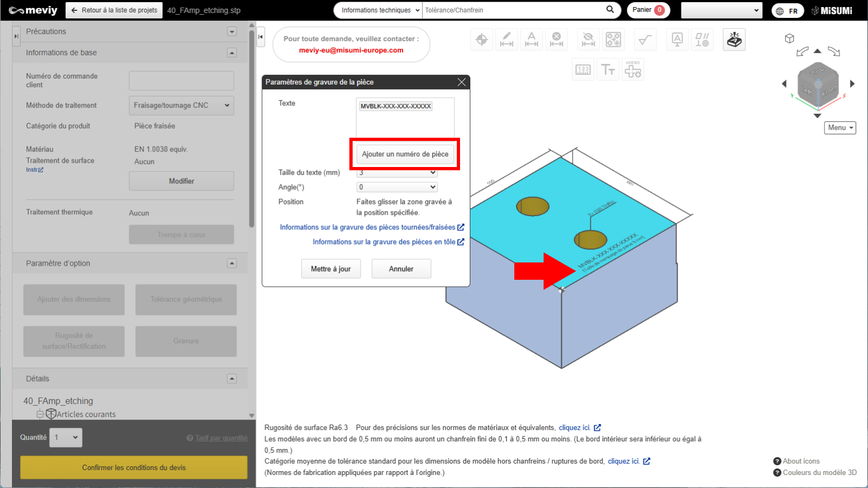
Task: Click the 6VIEWS download icon
Action: [x=633, y=70]
